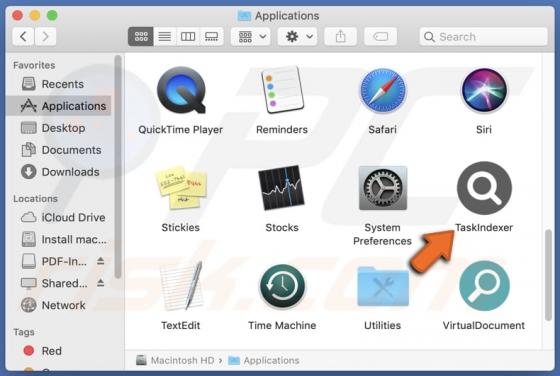Select the Stickies app icon

tap(181, 188)
